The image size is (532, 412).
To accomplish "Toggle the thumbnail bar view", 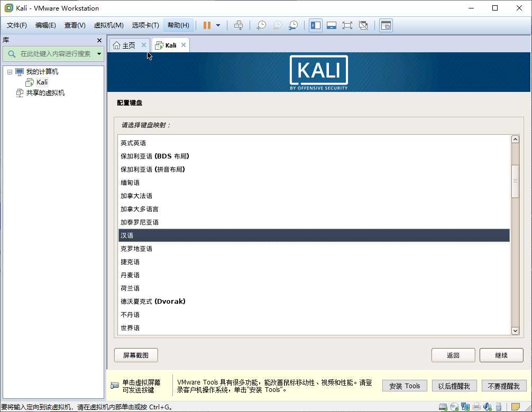I will coord(332,25).
